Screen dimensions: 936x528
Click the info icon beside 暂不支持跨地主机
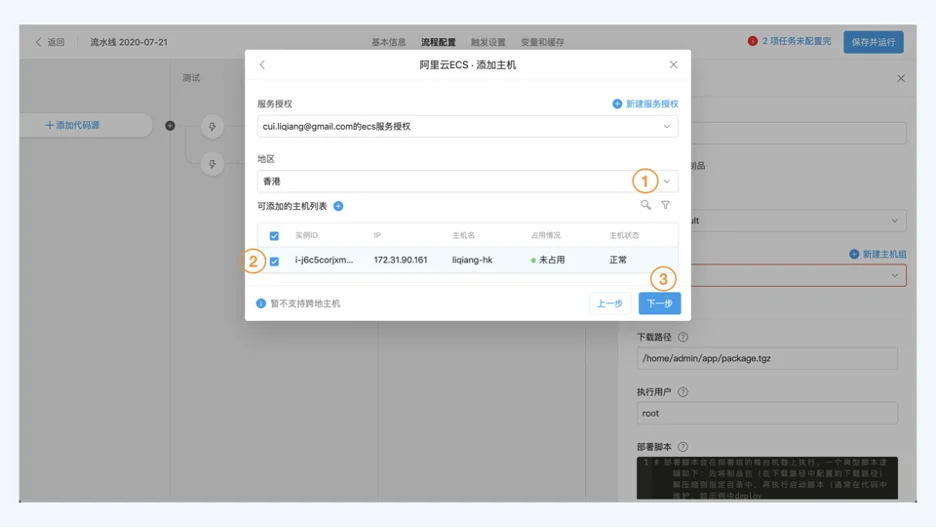pyautogui.click(x=261, y=304)
